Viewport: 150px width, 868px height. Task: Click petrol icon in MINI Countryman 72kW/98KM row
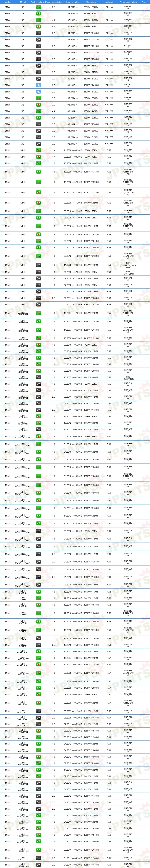39,437
